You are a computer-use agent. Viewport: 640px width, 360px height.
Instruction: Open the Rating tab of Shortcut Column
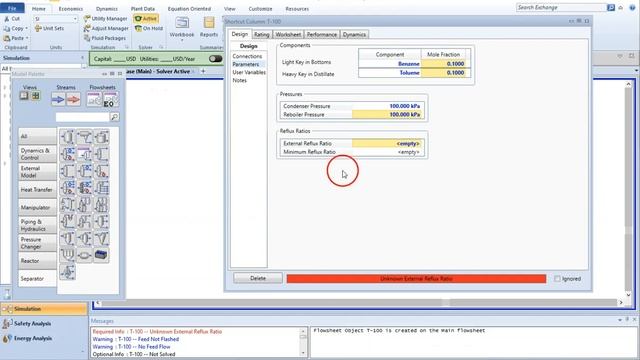(x=262, y=34)
